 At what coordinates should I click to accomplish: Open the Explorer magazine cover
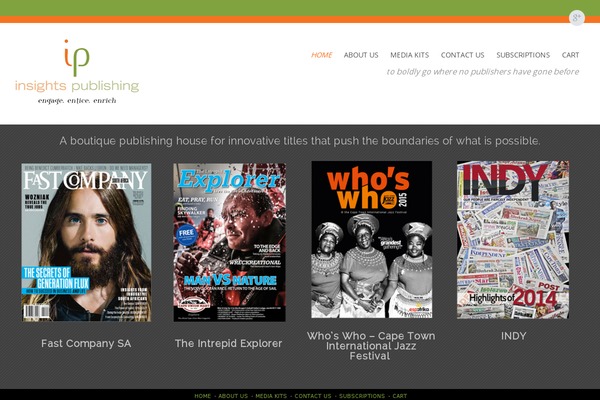tap(230, 242)
